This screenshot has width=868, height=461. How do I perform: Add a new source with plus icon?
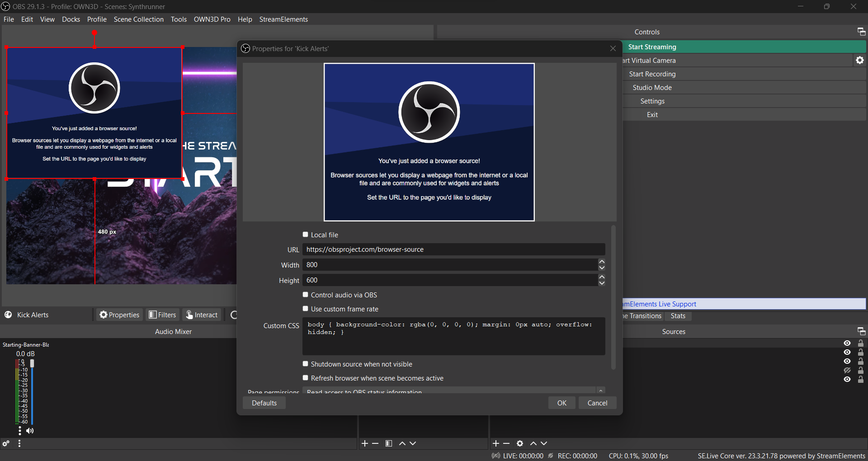pos(496,443)
